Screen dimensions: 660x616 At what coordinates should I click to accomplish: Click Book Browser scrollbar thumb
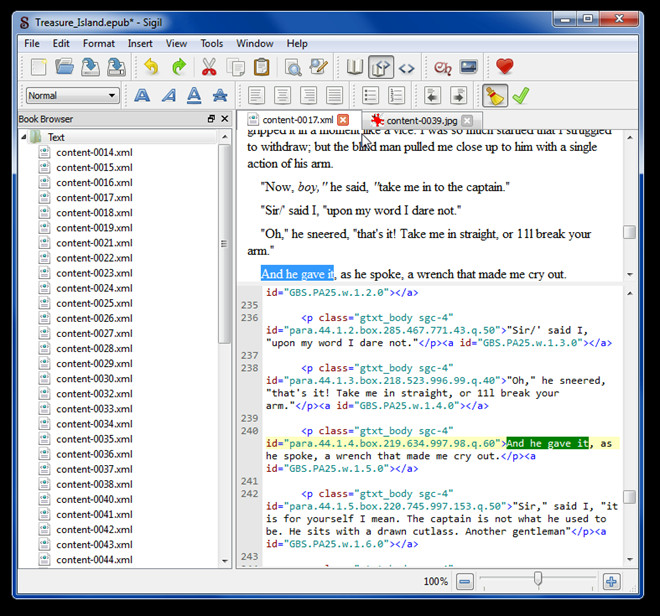pos(224,244)
